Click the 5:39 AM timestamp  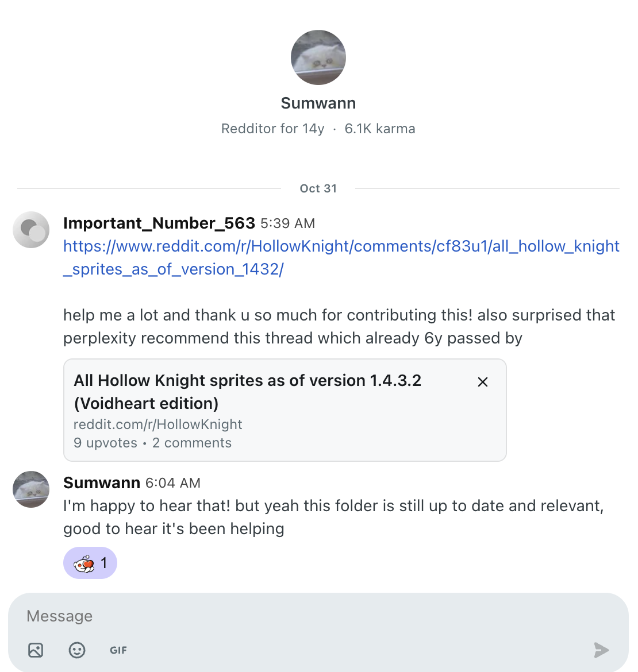click(287, 223)
